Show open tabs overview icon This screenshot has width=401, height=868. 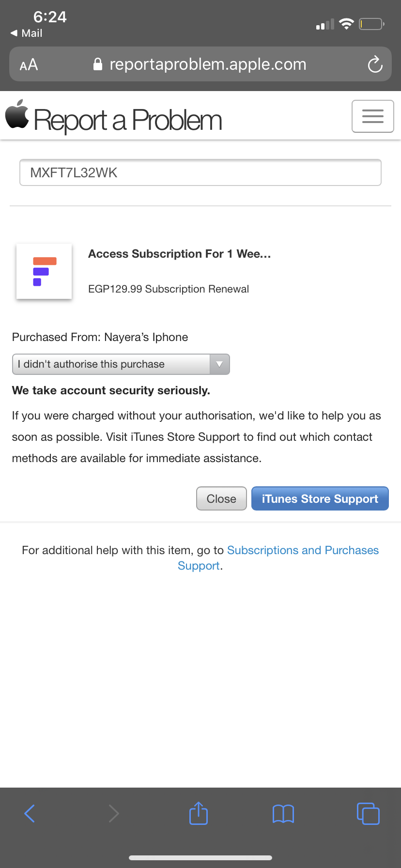point(368,813)
